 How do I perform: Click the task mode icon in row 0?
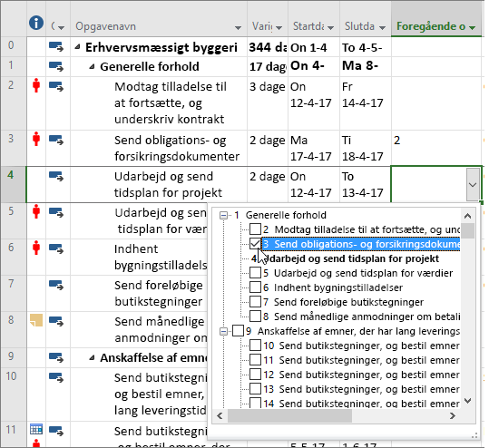[56, 47]
